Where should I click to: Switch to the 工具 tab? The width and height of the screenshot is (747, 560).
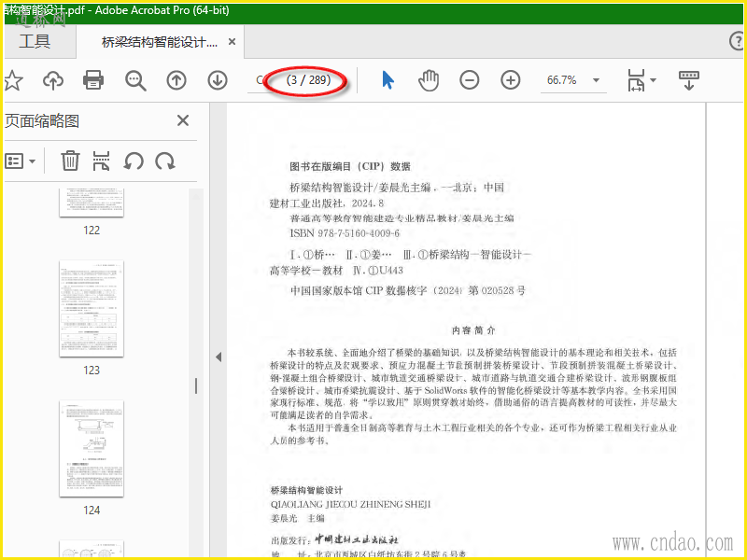[35, 41]
